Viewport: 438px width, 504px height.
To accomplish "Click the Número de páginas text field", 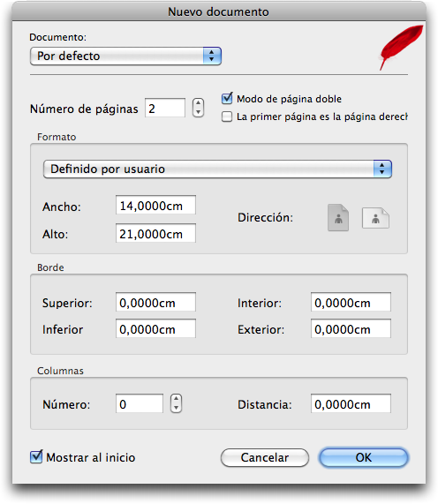I will [165, 108].
